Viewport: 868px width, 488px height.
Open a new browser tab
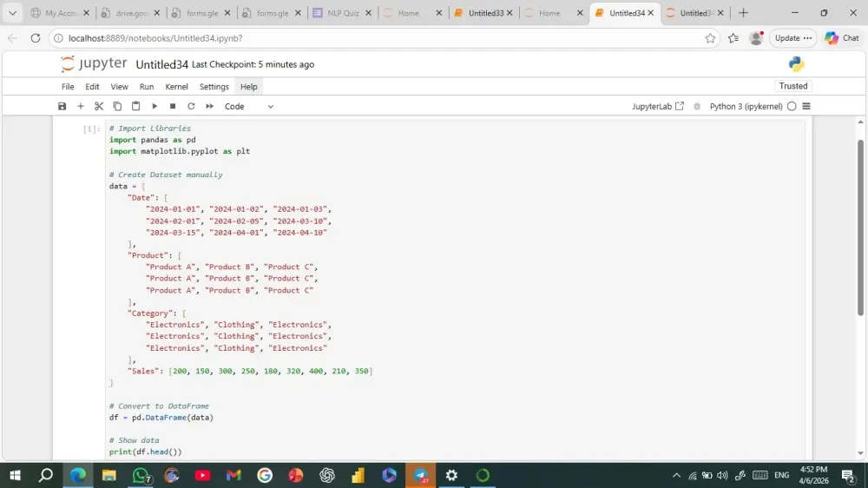[744, 13]
